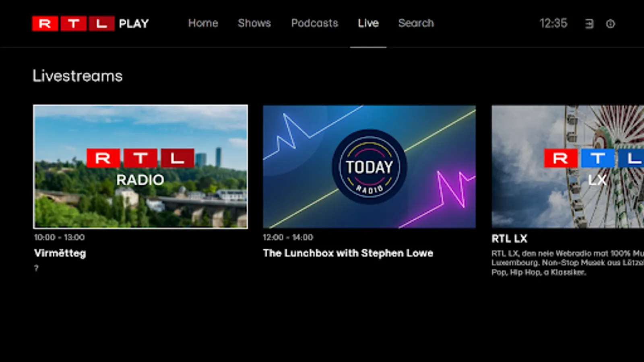Go to the Home tab

point(203,23)
